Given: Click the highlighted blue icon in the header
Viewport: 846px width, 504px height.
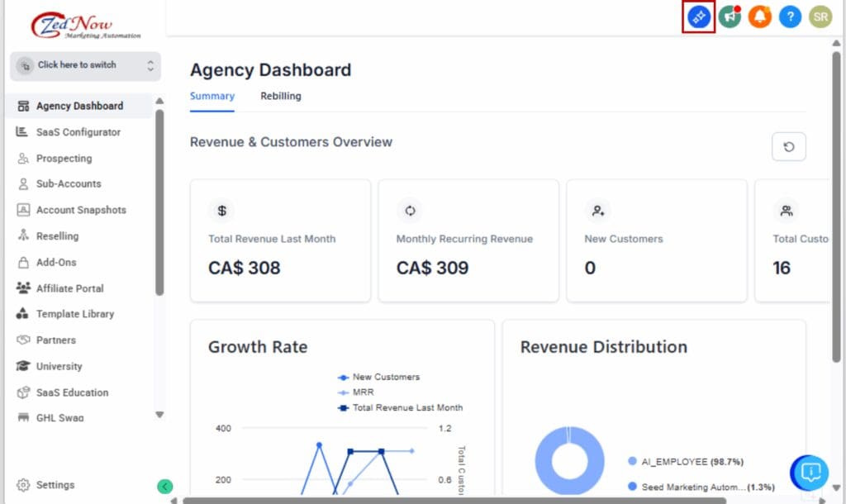Looking at the screenshot, I should 698,17.
